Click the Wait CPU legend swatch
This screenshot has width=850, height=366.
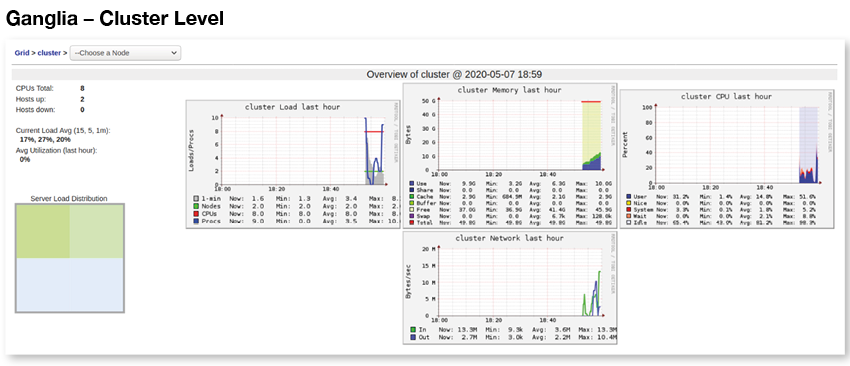pyautogui.click(x=629, y=216)
